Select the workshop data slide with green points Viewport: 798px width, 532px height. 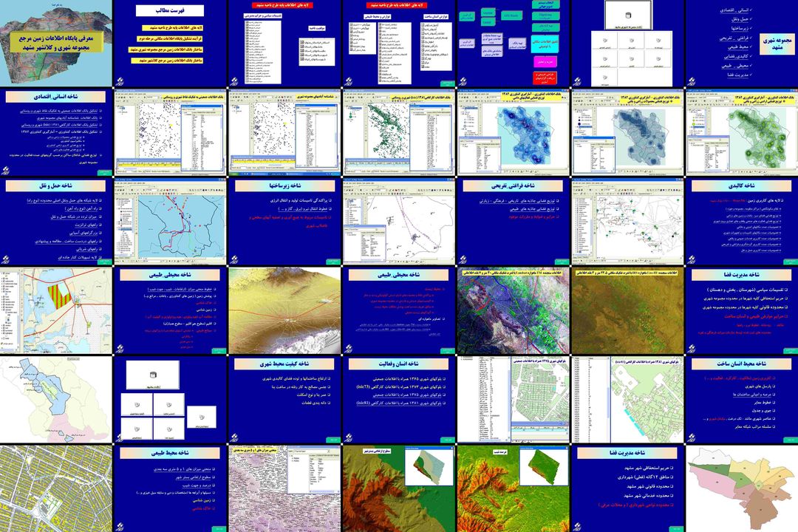click(398, 132)
